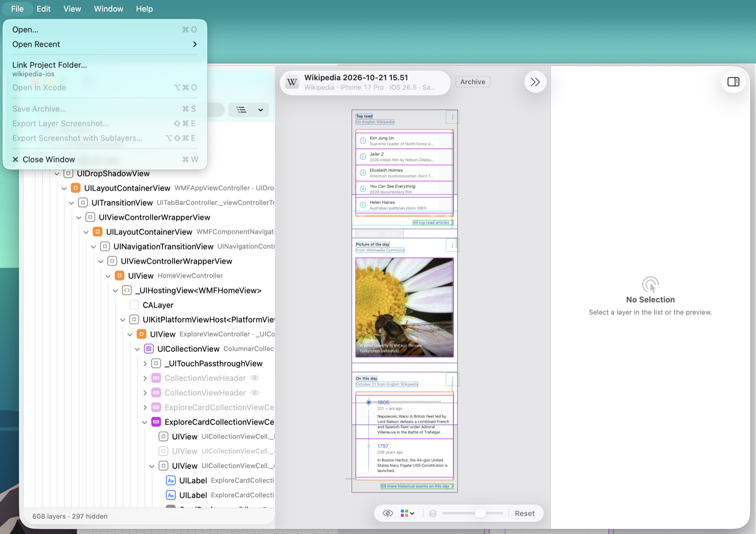Click _UIHostingView<WMFHomeView> code icon

127,291
